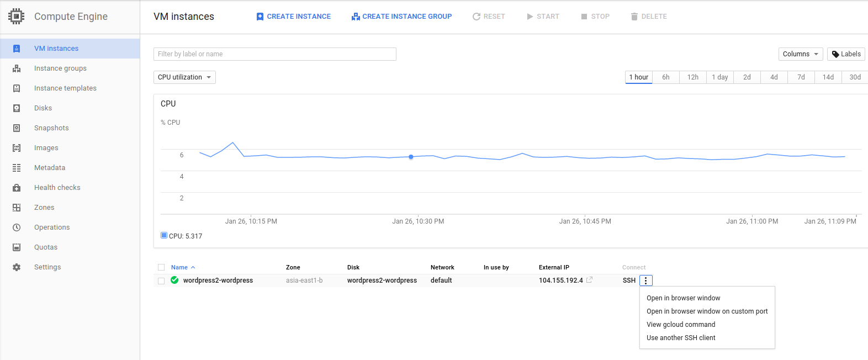Go to Operations page
868x360 pixels.
[52, 227]
